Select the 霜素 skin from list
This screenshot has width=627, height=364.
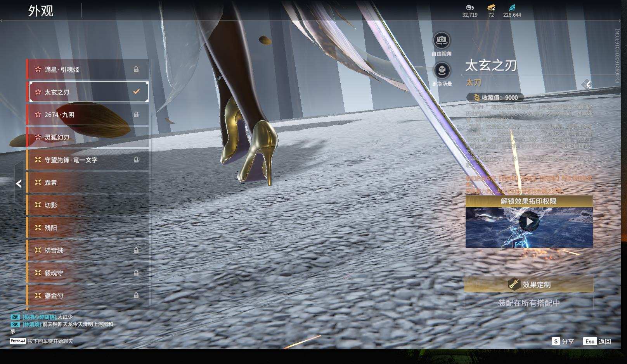[87, 183]
